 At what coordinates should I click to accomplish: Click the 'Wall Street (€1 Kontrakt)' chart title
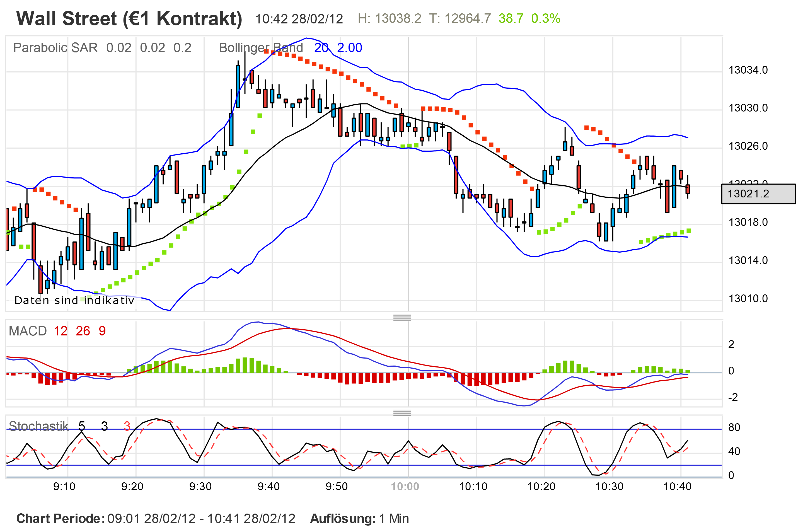129,19
